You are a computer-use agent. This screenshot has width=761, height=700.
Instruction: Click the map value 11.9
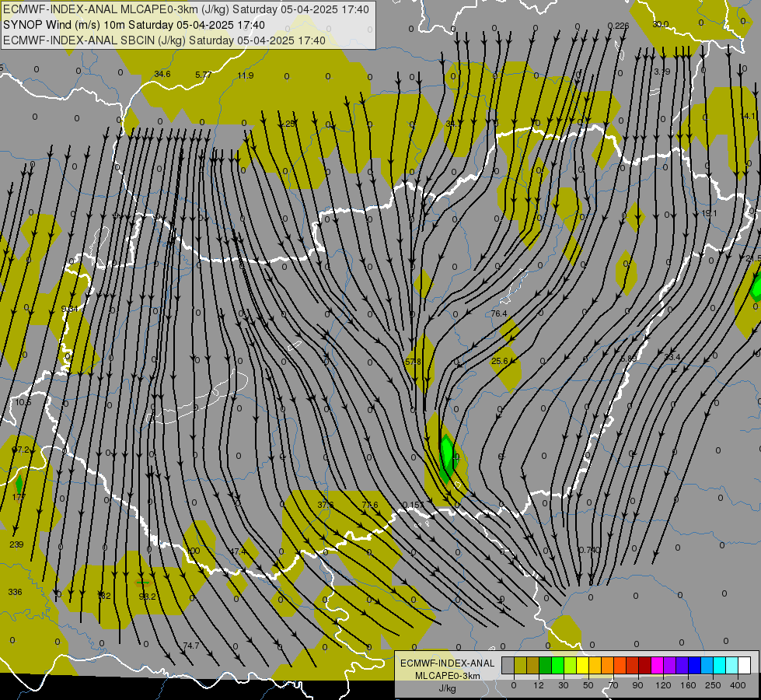(x=246, y=75)
